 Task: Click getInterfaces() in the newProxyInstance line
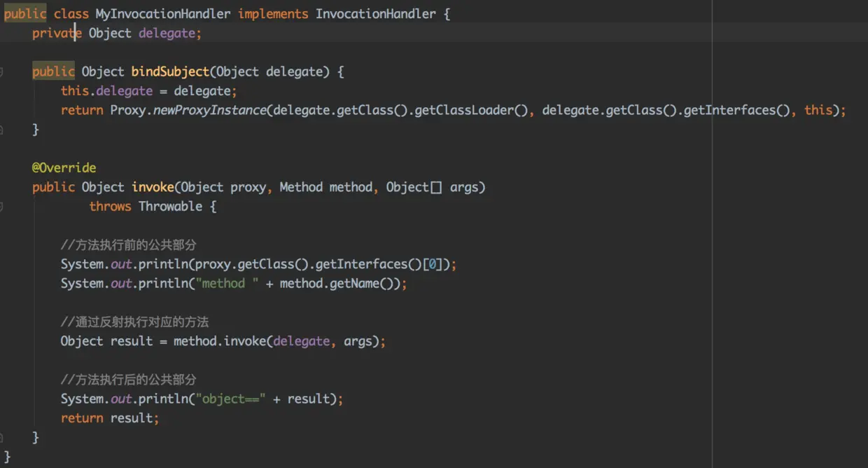737,110
